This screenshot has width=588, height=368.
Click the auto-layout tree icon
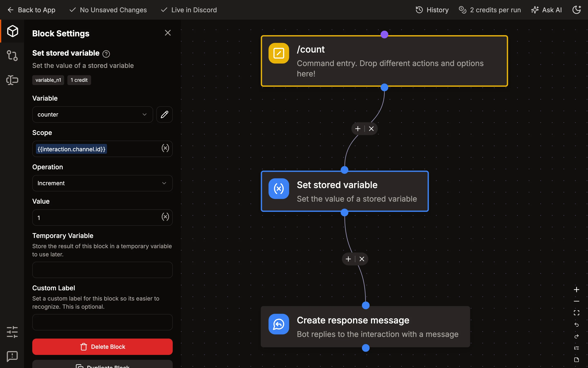(576, 348)
